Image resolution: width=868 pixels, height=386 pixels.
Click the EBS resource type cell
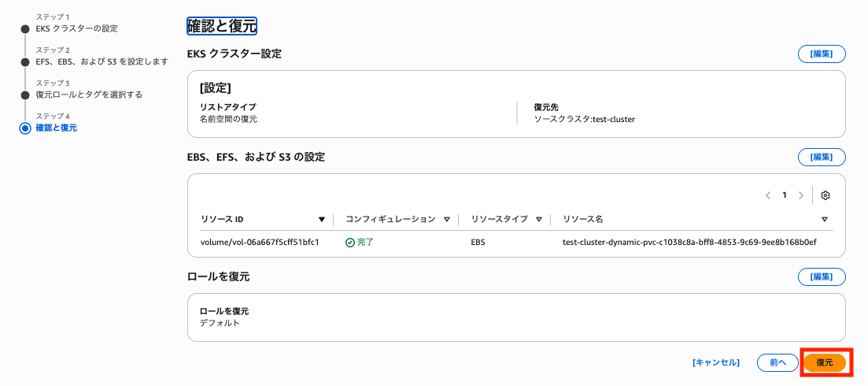(x=478, y=243)
